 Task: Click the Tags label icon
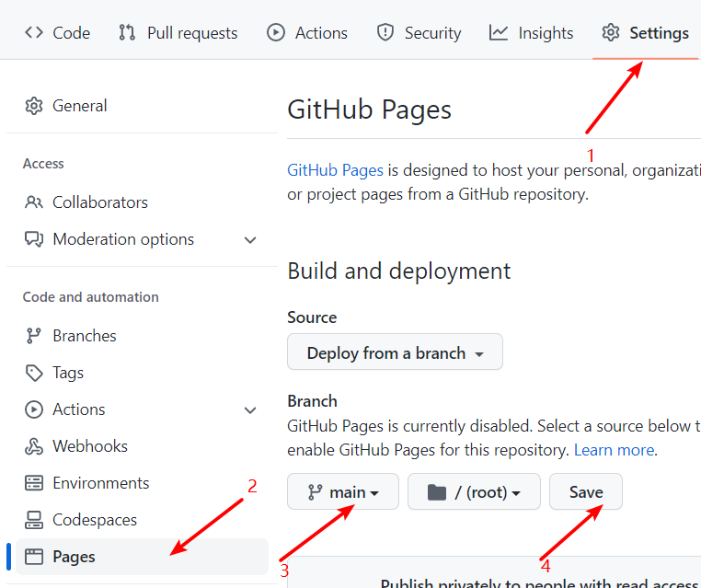click(34, 373)
